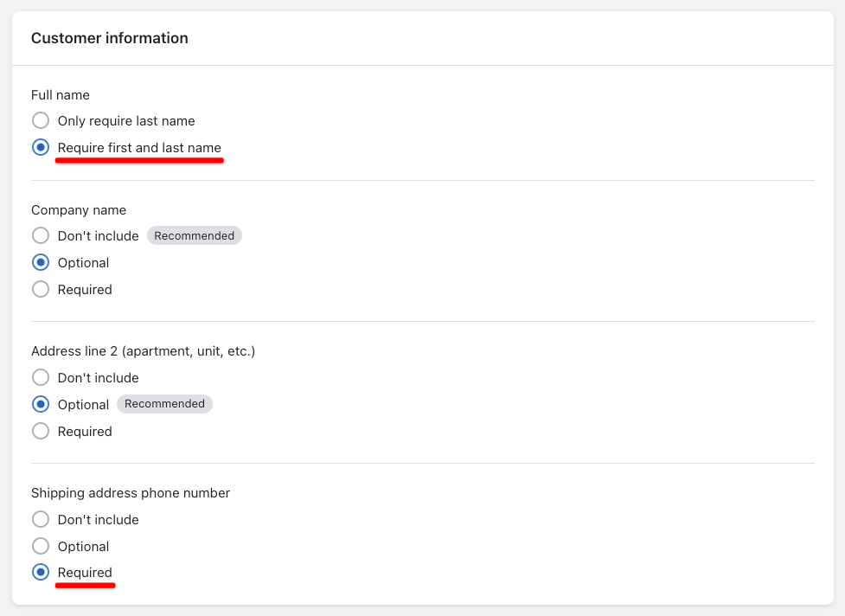Screen dimensions: 845x616
Task: Set Company name to 'Required'
Action: 41,290
